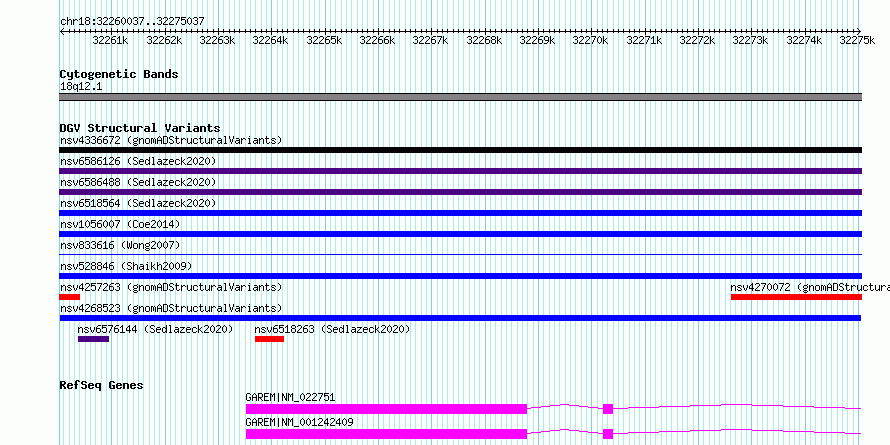890x445 pixels.
Task: Select the short purple nsv6576144 variant bar
Action: pos(93,339)
